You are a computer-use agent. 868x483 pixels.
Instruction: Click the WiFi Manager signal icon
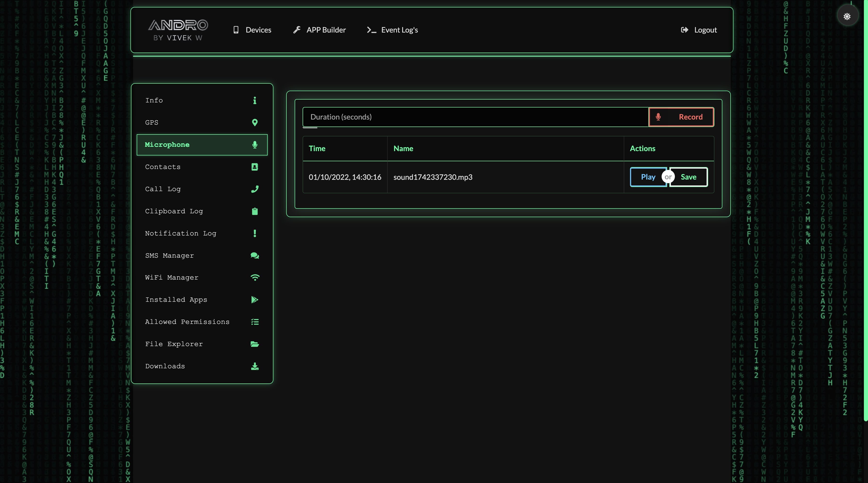[x=255, y=278]
